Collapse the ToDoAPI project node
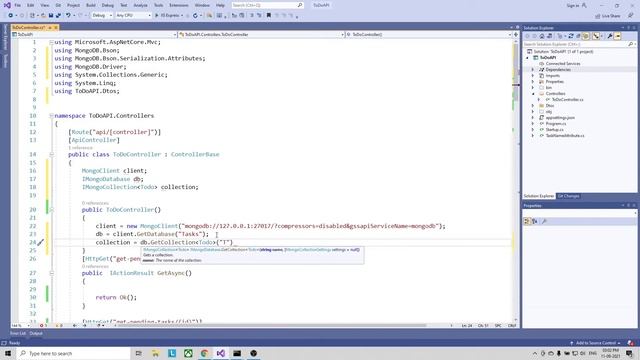Image resolution: width=640 pixels, height=360 pixels. (x=527, y=58)
